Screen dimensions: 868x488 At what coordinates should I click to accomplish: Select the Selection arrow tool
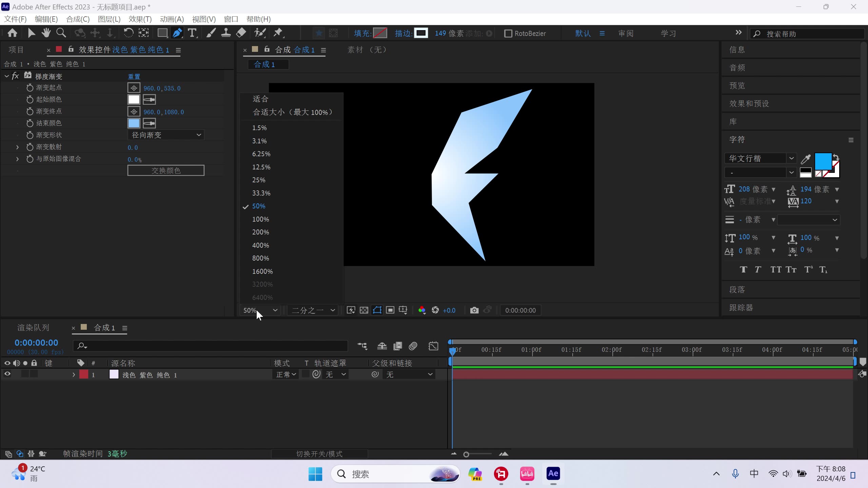[31, 33]
